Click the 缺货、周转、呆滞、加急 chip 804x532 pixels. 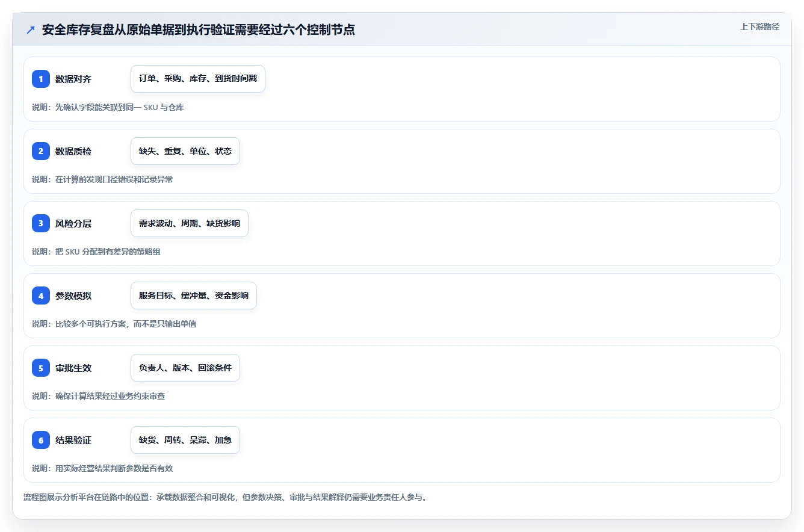pos(185,440)
